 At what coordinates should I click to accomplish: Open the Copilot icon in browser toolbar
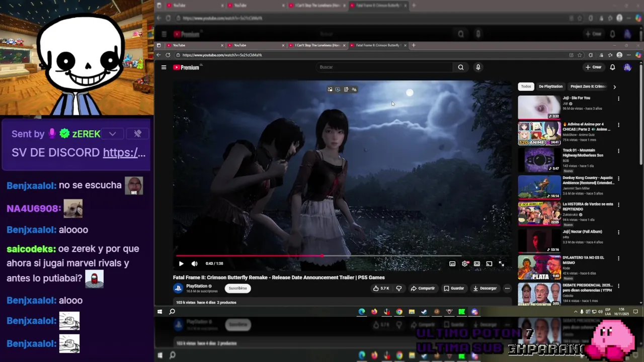pyautogui.click(x=638, y=55)
